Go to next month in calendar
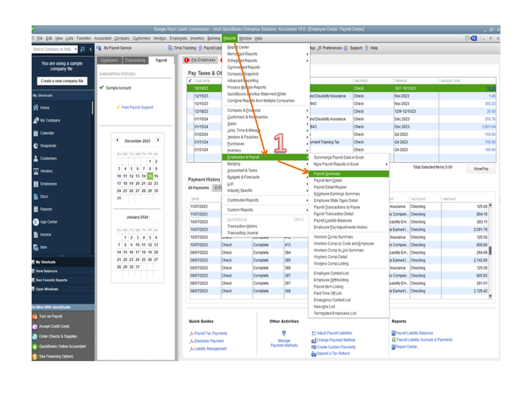The width and height of the screenshot is (532, 399). point(158,140)
